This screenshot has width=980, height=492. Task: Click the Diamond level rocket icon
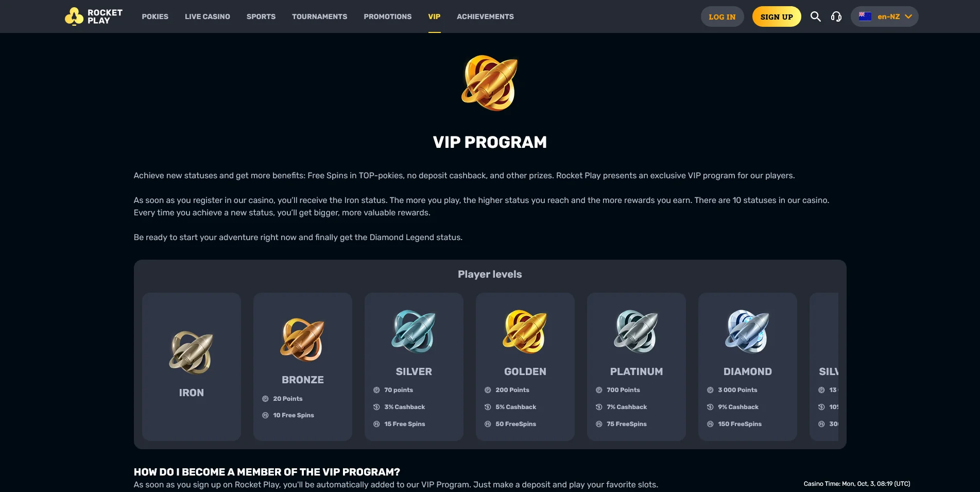tap(747, 331)
